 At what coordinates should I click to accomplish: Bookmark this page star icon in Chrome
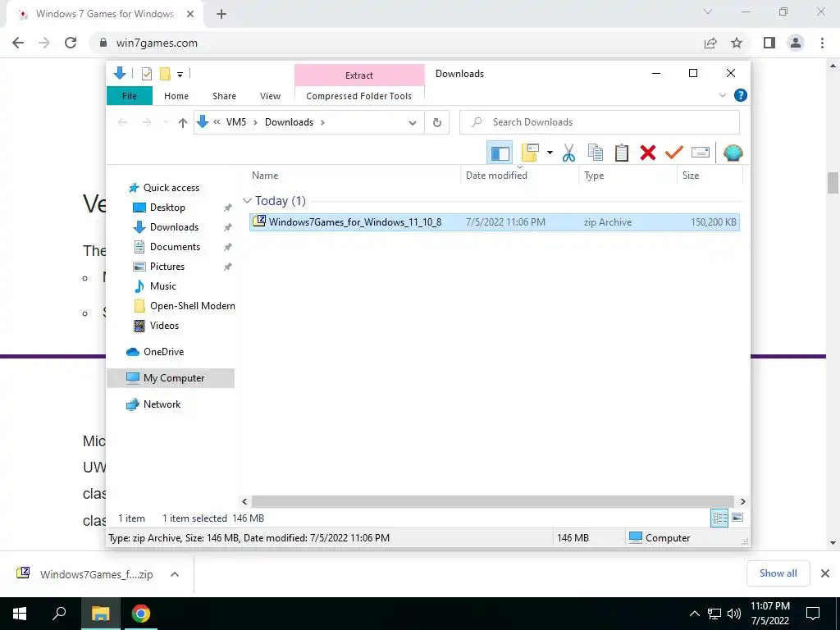click(737, 43)
